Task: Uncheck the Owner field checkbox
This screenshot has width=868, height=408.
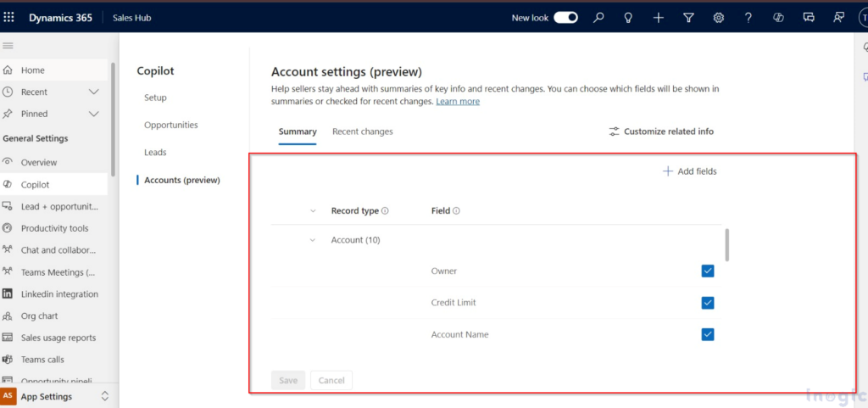Action: (x=708, y=271)
